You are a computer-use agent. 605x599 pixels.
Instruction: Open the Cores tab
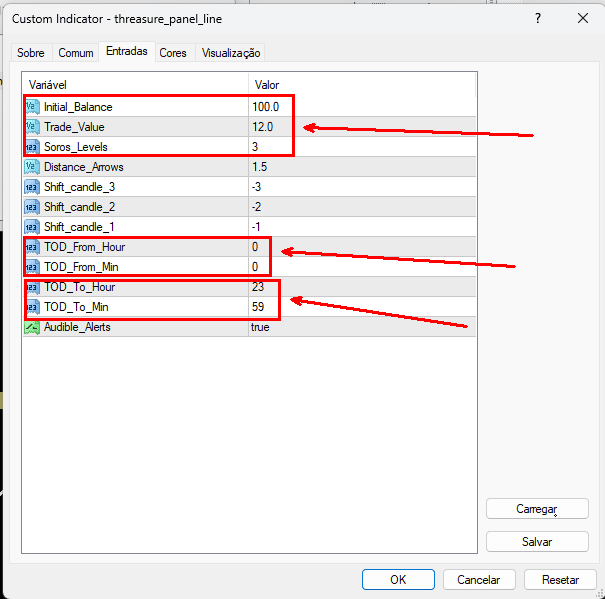[173, 53]
